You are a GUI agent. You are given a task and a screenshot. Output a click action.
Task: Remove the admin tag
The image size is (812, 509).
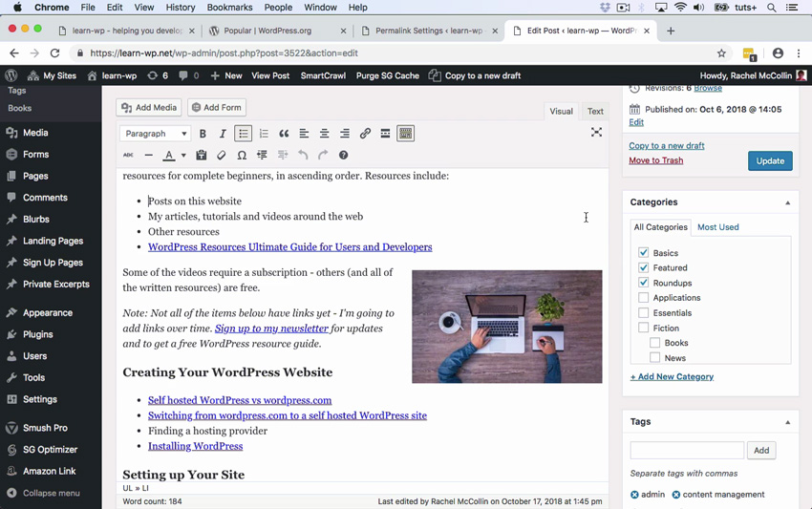pos(634,495)
